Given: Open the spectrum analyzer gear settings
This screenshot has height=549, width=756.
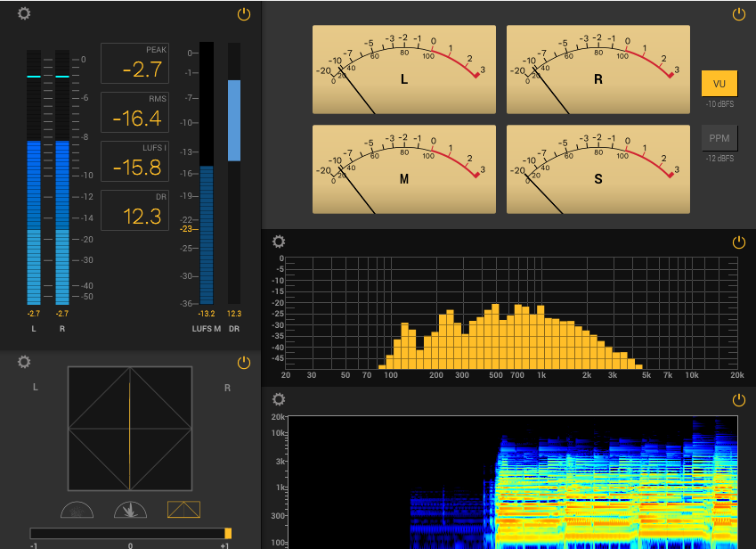Looking at the screenshot, I should coord(279,242).
